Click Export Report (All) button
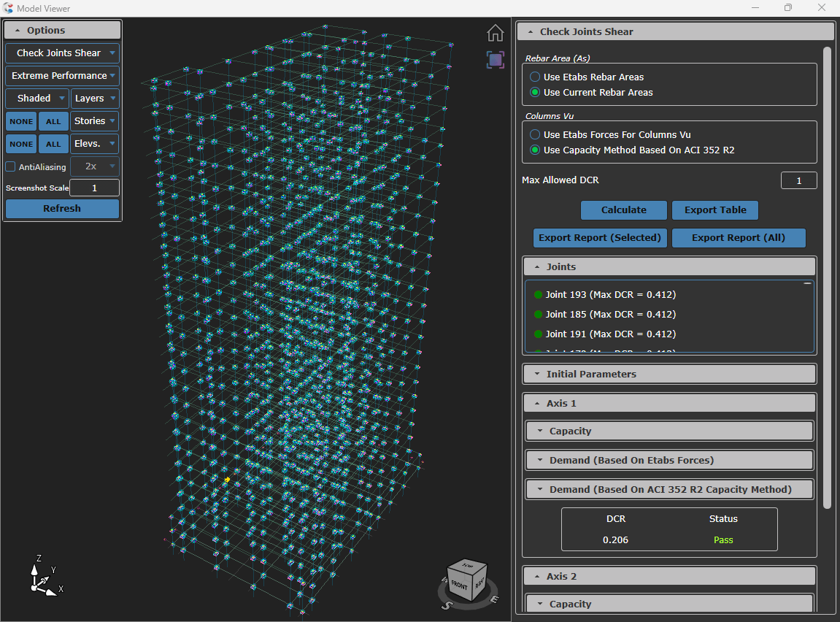The height and width of the screenshot is (622, 840). coord(738,238)
